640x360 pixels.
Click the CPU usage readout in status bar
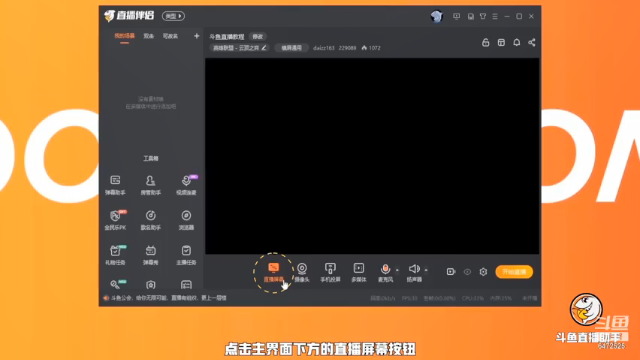coord(472,298)
